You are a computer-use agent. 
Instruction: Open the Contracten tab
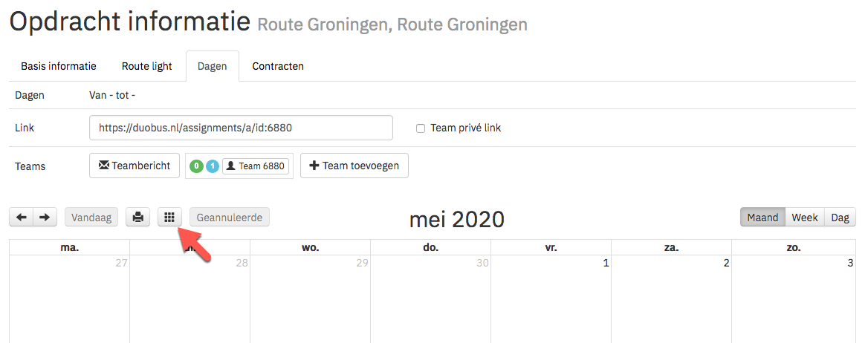click(x=278, y=66)
